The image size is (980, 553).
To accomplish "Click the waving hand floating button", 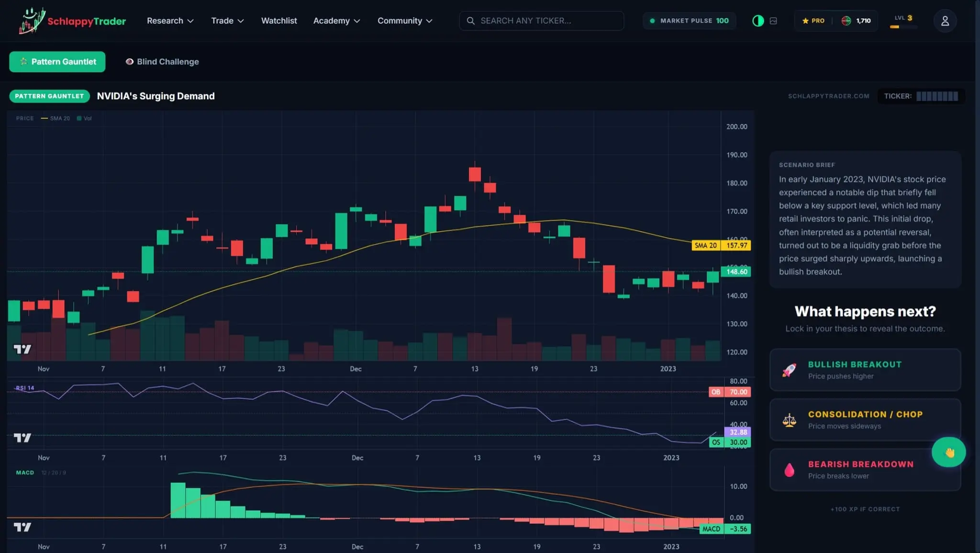I will (948, 452).
